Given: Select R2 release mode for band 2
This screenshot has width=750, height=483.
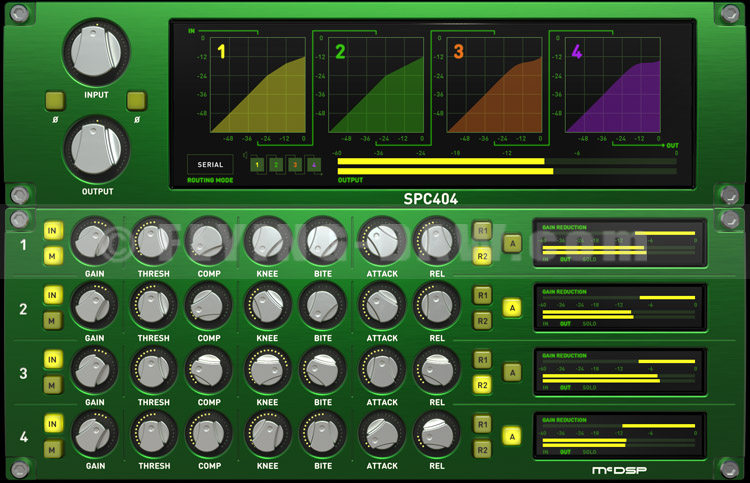Looking at the screenshot, I should coord(482,321).
